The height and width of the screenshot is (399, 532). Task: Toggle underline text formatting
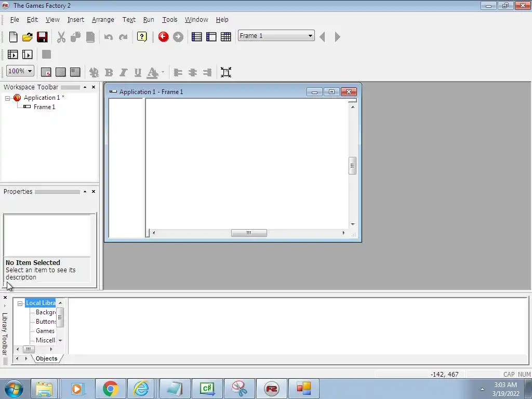[x=138, y=72]
